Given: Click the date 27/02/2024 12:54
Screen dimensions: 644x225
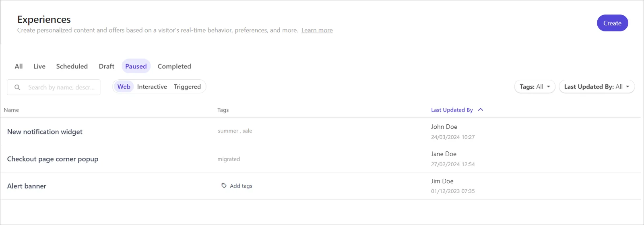Looking at the screenshot, I should (453, 164).
